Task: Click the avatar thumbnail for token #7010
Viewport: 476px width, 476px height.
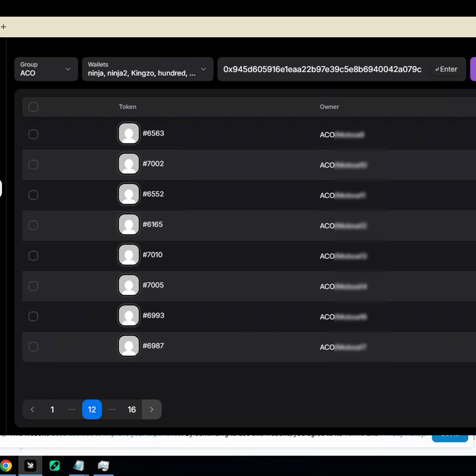Action: pos(129,255)
